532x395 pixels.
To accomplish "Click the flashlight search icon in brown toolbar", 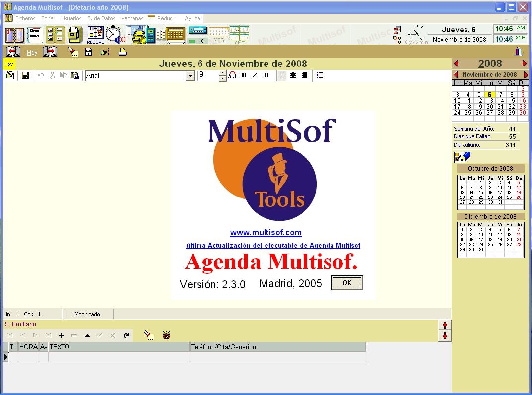I will 72,52.
